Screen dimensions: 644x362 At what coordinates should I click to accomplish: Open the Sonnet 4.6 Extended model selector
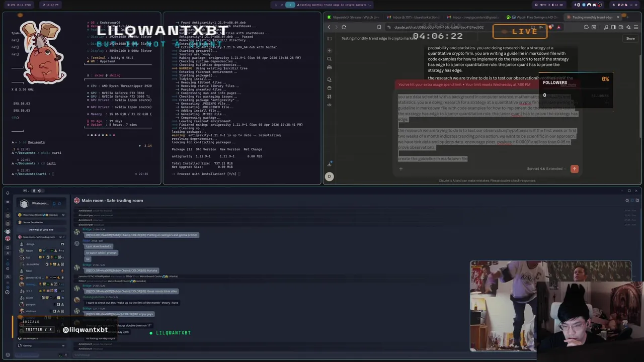(x=546, y=169)
